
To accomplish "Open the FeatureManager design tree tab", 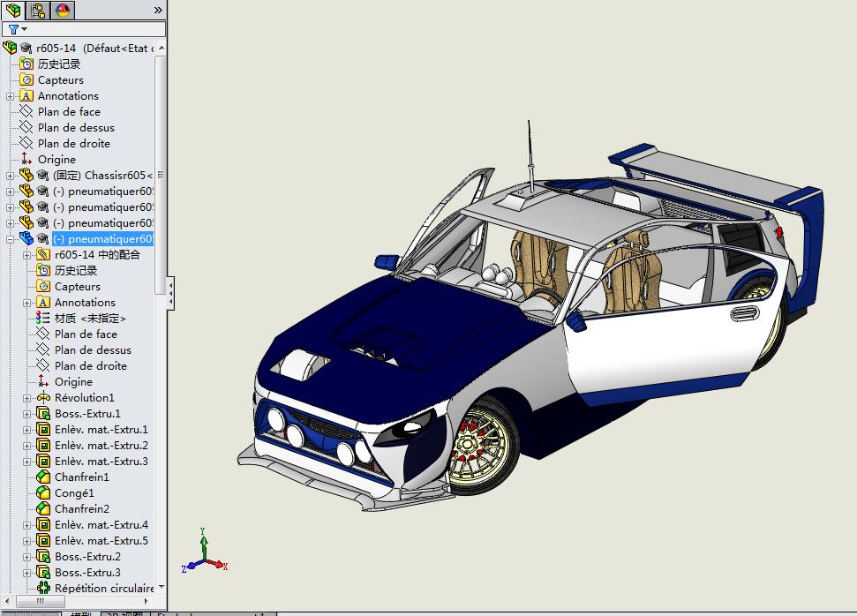I will point(13,11).
